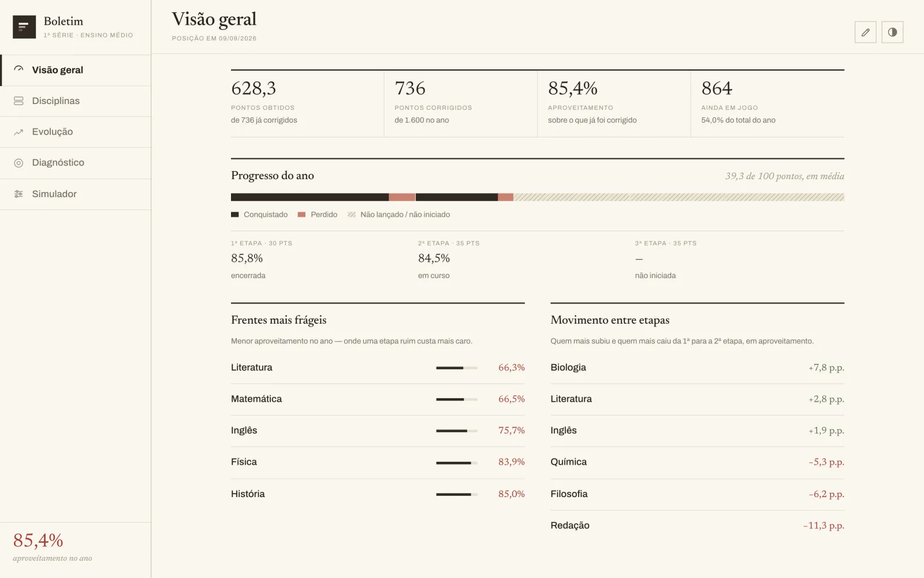The image size is (924, 578).
Task: Click the trending line Evolução icon
Action: click(x=18, y=132)
